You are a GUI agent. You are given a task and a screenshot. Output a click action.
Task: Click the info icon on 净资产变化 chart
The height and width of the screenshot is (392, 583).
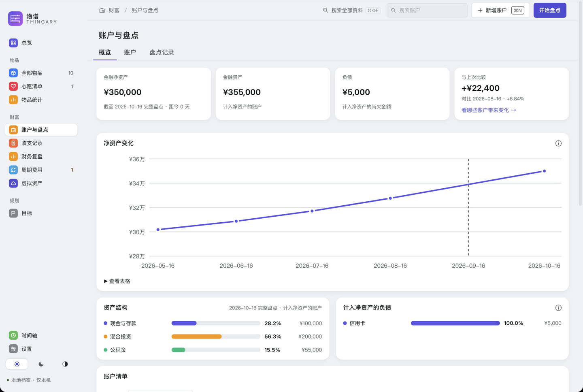pyautogui.click(x=558, y=143)
